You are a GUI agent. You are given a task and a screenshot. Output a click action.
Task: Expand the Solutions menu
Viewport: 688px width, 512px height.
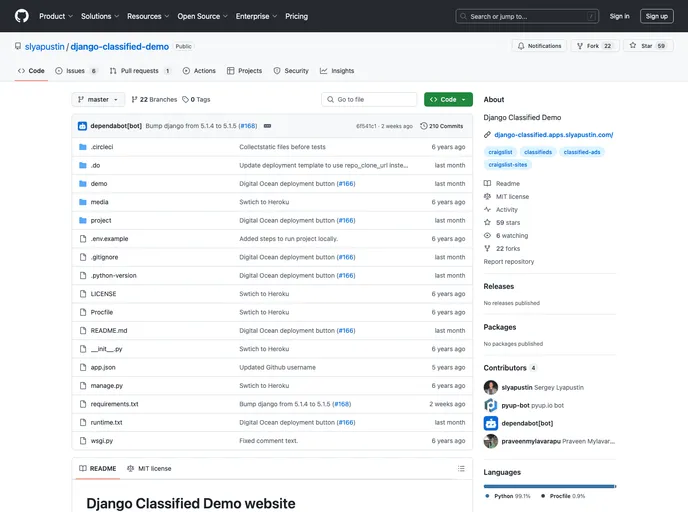pos(100,16)
